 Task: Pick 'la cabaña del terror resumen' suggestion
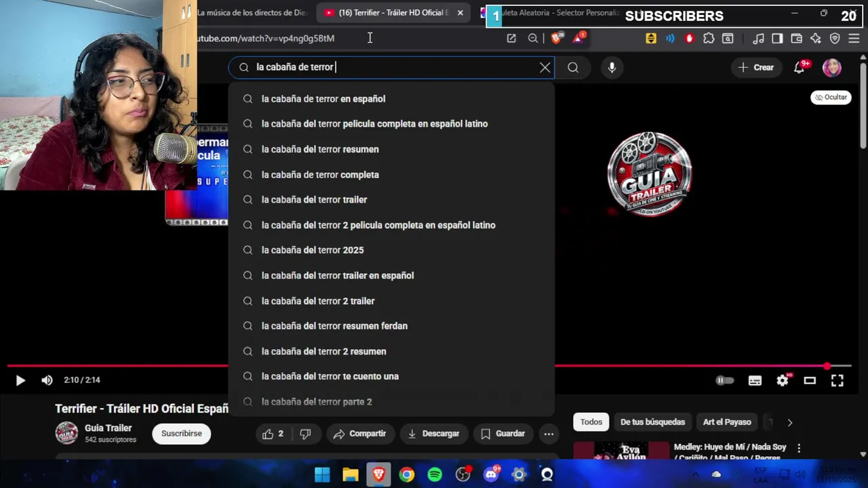(x=391, y=149)
